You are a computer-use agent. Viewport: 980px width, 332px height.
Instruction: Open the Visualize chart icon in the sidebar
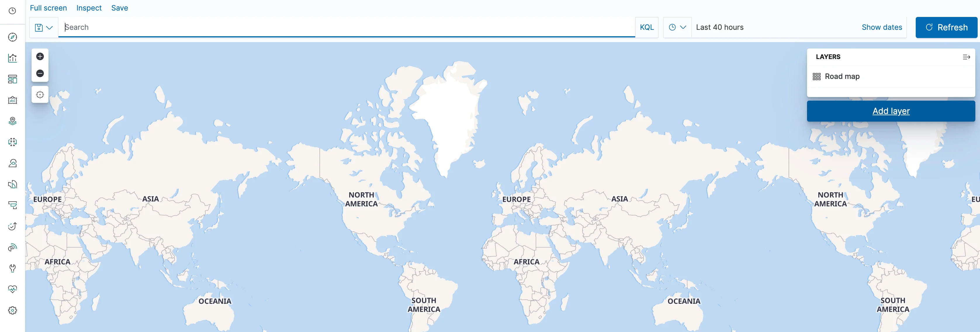click(13, 58)
